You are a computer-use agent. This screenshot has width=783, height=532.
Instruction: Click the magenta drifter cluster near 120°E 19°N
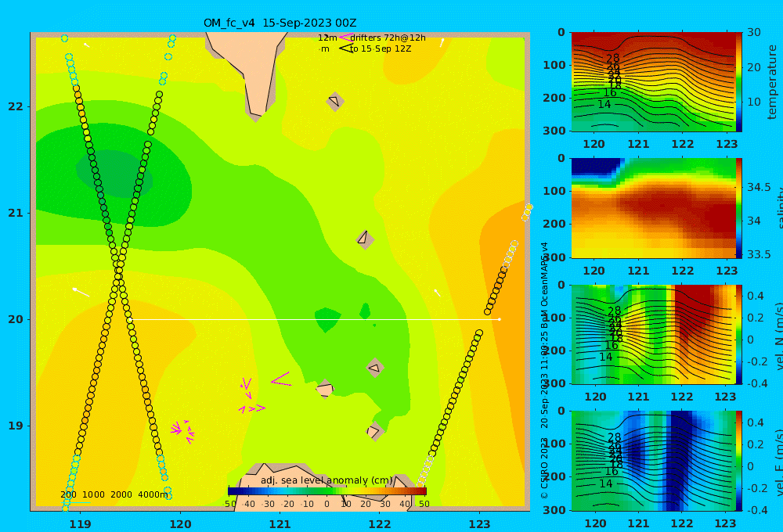tap(182, 430)
